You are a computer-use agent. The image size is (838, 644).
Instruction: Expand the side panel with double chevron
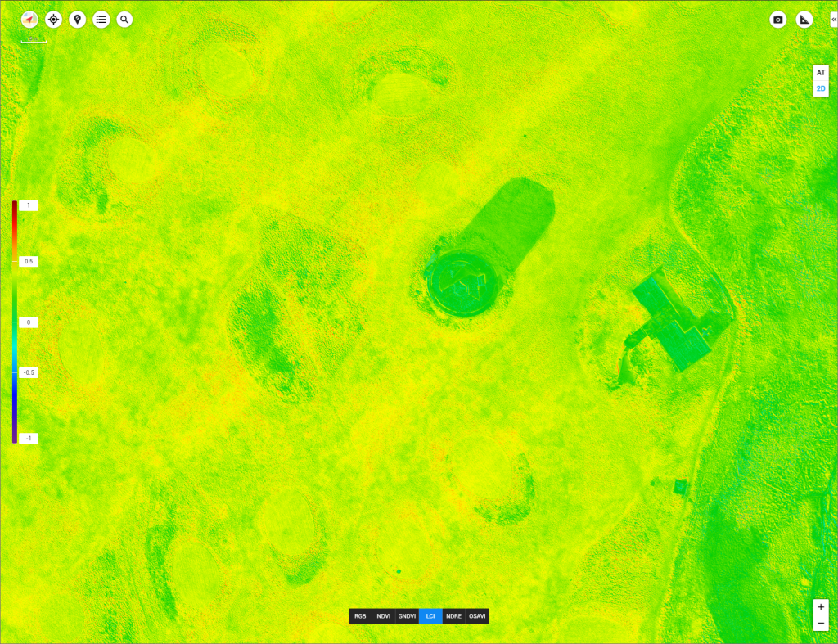[833, 20]
